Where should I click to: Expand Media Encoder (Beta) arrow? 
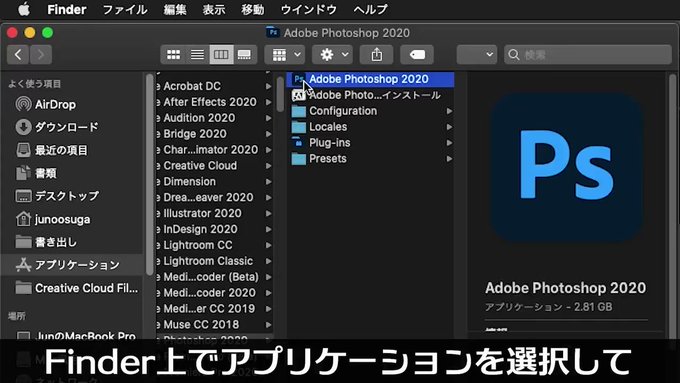[x=268, y=277]
